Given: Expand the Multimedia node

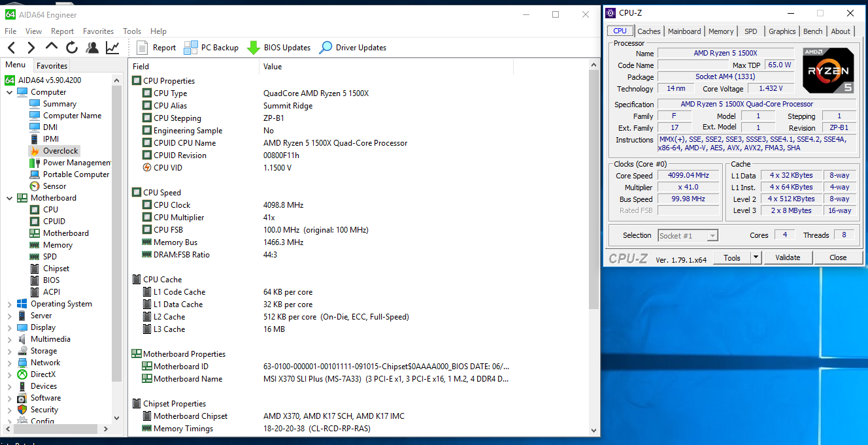Looking at the screenshot, I should [x=9, y=339].
